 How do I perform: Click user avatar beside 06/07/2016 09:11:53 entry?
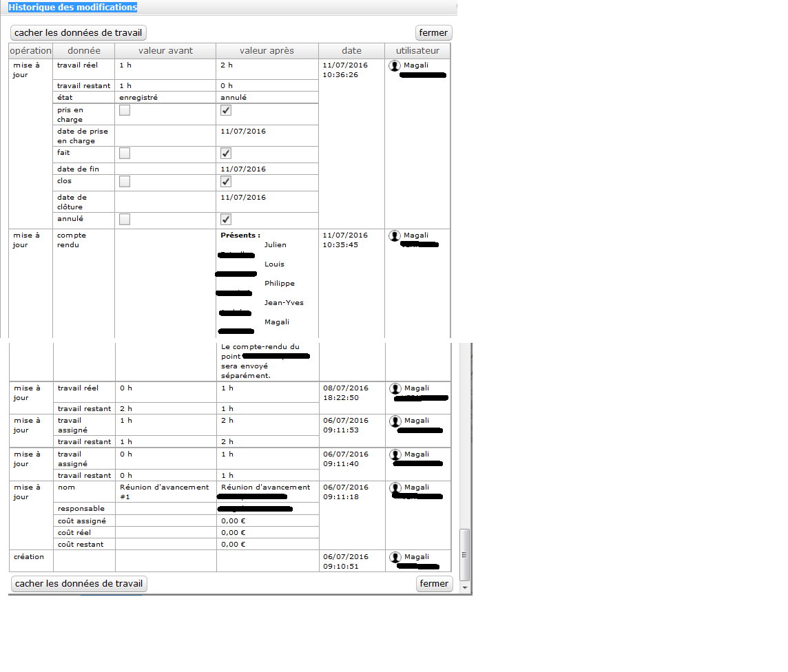[395, 421]
